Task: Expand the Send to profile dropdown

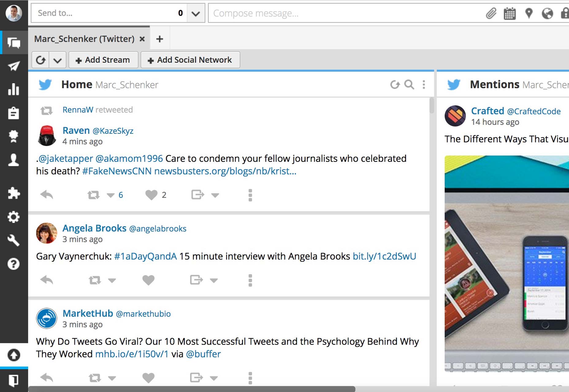Action: click(x=196, y=13)
